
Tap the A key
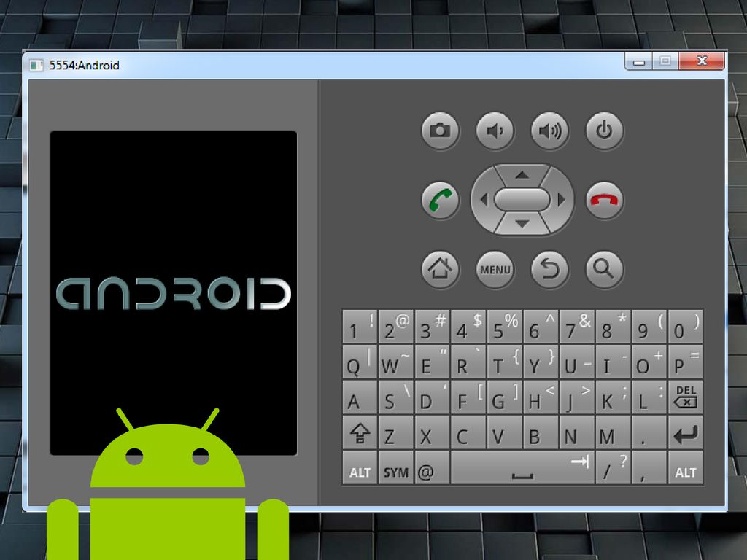pyautogui.click(x=360, y=397)
